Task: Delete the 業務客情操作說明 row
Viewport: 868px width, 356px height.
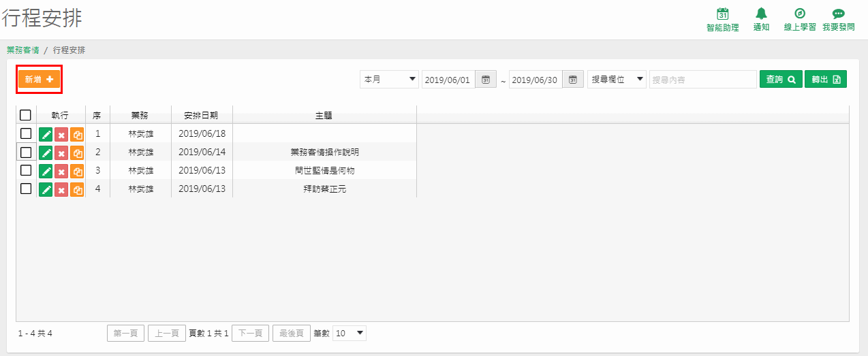Action: point(61,152)
